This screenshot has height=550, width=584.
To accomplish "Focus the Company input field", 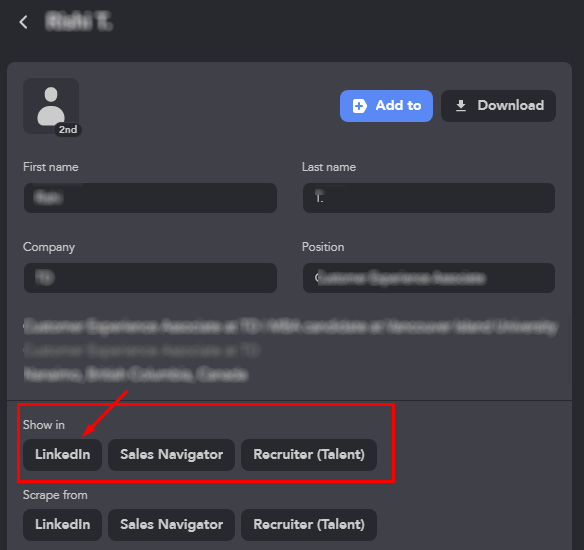I will tap(150, 278).
